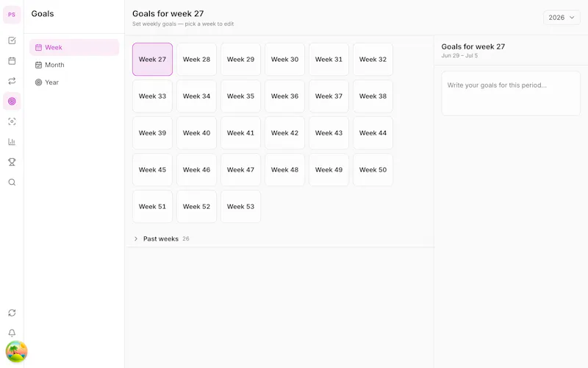Open the search magnifier icon
This screenshot has height=368, width=588.
pyautogui.click(x=12, y=183)
